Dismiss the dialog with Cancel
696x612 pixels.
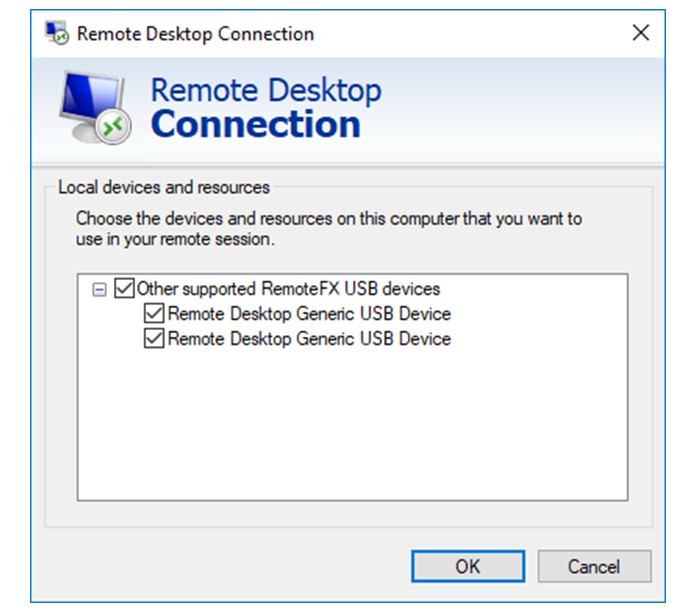594,566
